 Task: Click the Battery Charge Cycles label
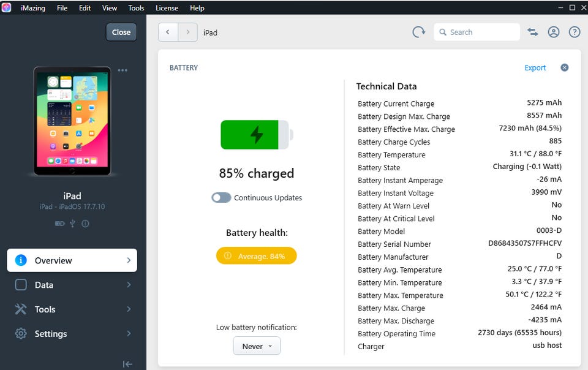394,142
